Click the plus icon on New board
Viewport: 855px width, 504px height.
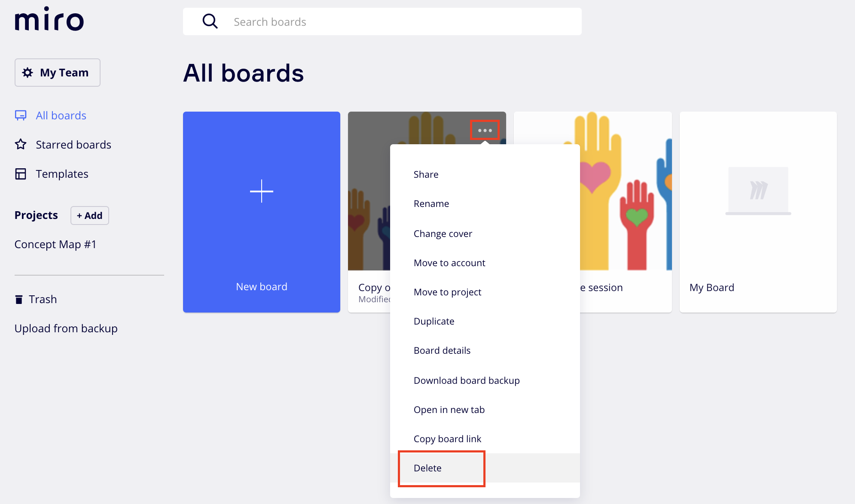[x=262, y=191]
